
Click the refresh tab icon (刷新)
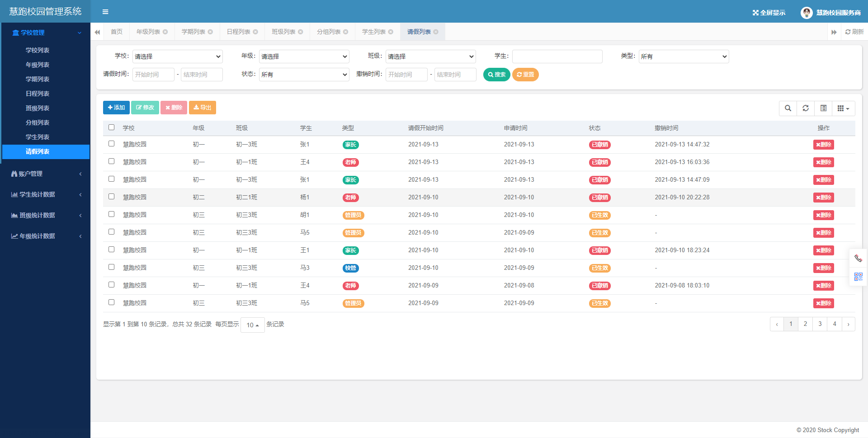click(x=854, y=32)
